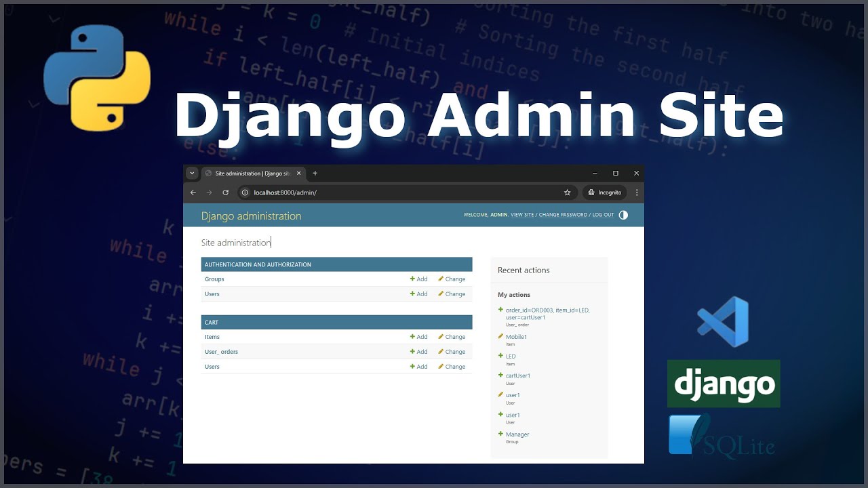Open recent action order_id=ORD003 entry
This screenshot has width=868, height=488.
click(548, 314)
